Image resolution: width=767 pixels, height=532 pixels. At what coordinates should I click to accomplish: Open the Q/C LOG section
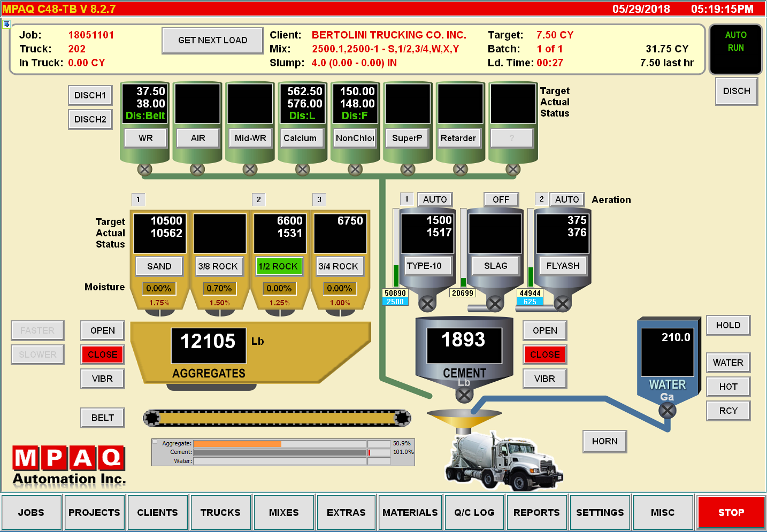click(474, 512)
